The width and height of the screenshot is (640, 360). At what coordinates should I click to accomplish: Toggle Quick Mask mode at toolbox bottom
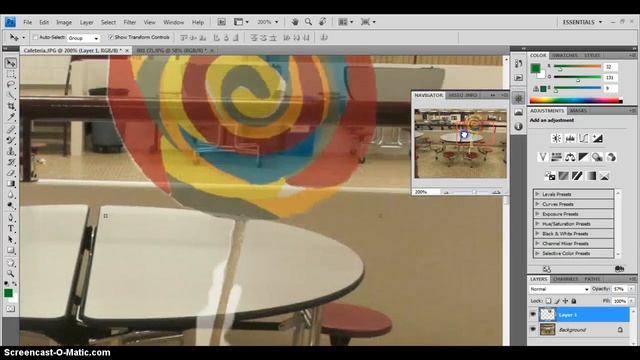point(11,309)
